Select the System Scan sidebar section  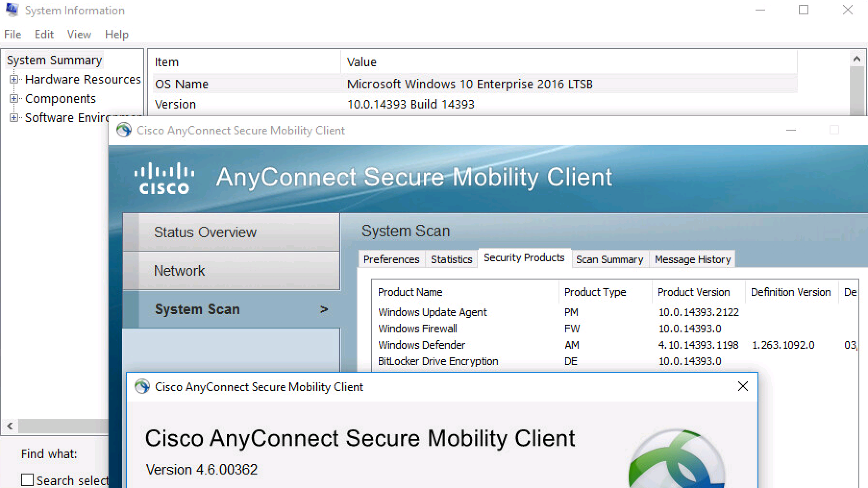pyautogui.click(x=231, y=309)
